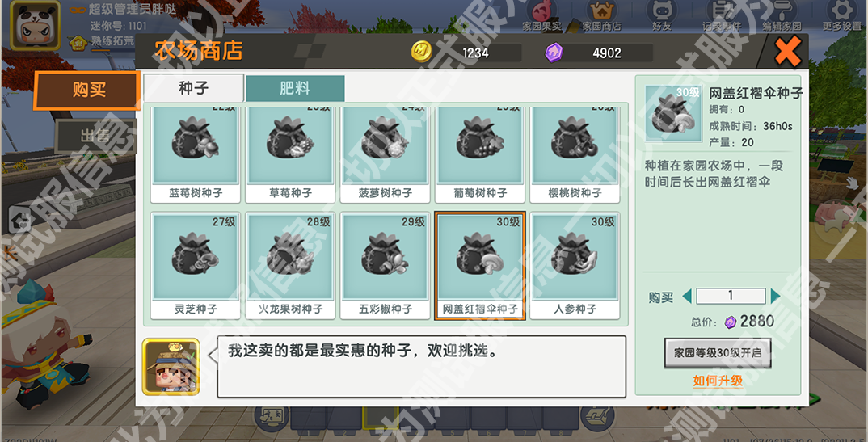Select the 购买 side tab
This screenshot has height=442, width=868.
click(x=87, y=91)
